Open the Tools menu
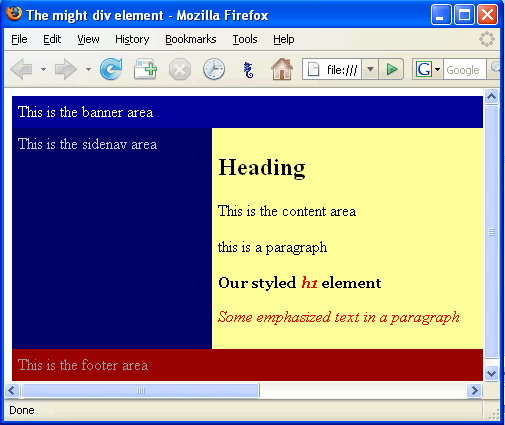Viewport: 505px width, 425px height. click(245, 39)
